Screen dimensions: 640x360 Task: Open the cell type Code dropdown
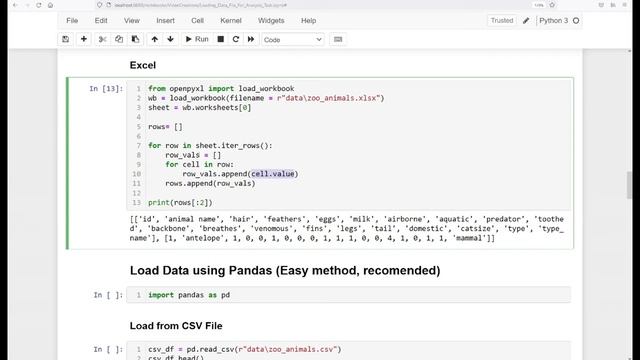(293, 40)
